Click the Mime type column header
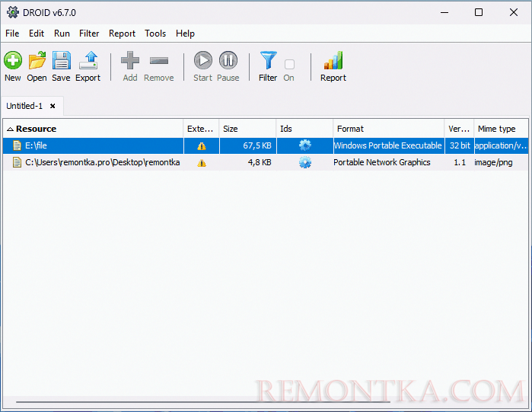The width and height of the screenshot is (532, 412). pos(501,129)
